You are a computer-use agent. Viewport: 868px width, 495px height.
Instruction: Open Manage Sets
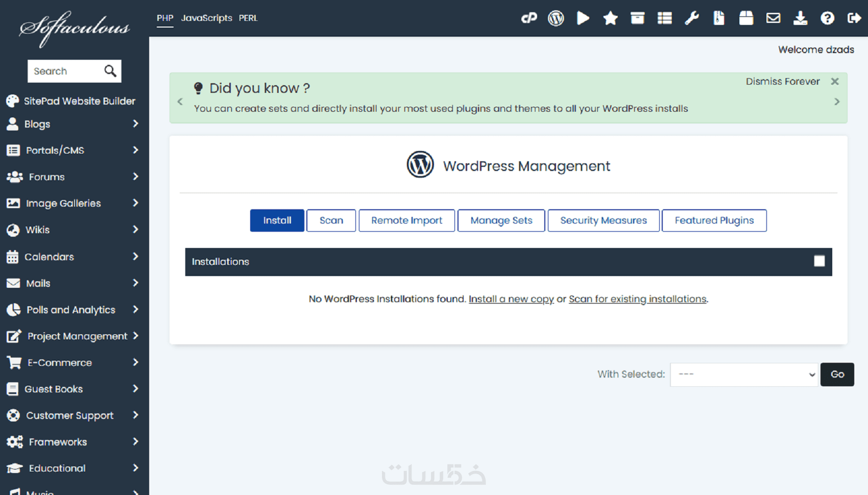(501, 220)
